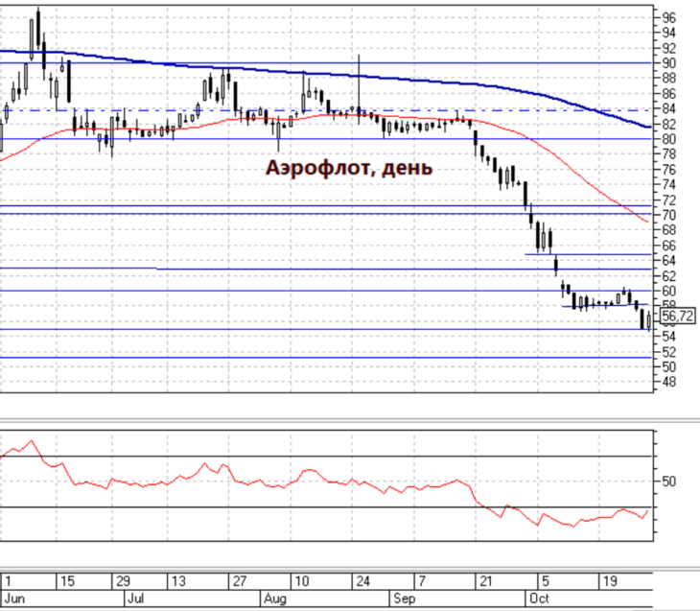The width and height of the screenshot is (700, 611).
Task: Click date label 15 on the time axis
Action: click(x=67, y=581)
